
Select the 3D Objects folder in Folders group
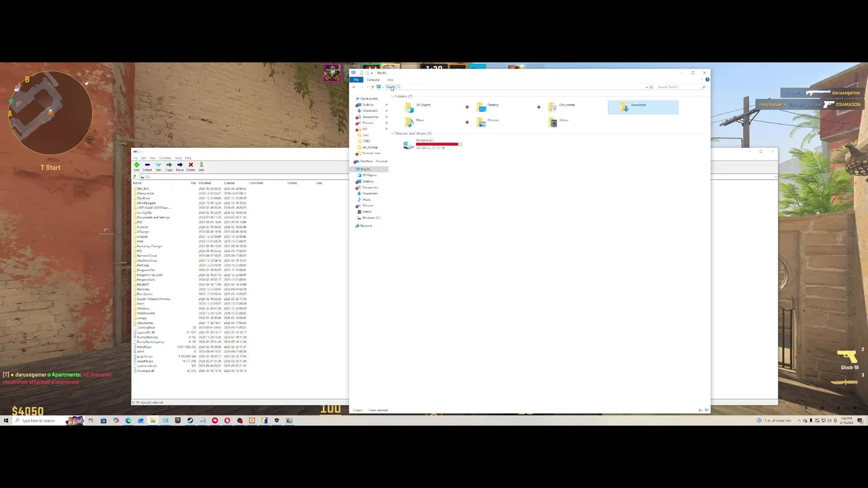coord(419,106)
